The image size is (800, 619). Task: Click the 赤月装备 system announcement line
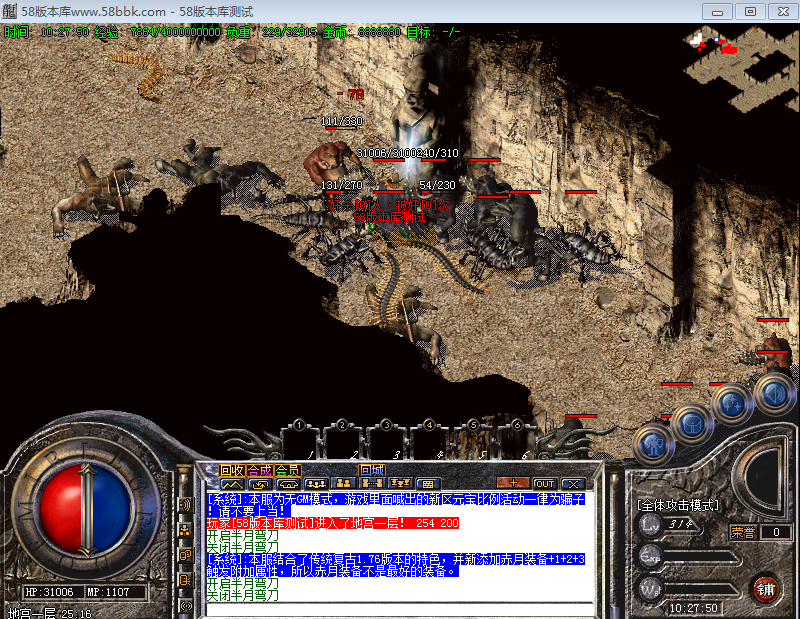396,565
